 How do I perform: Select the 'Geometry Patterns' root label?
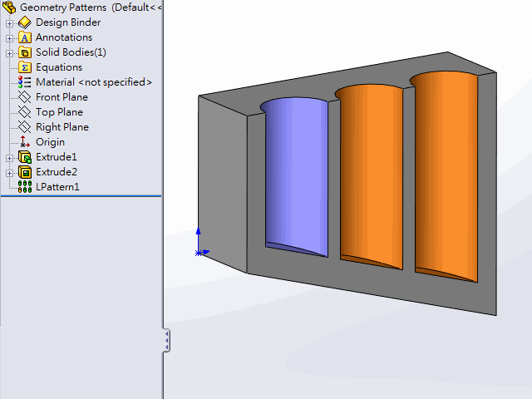click(x=63, y=7)
